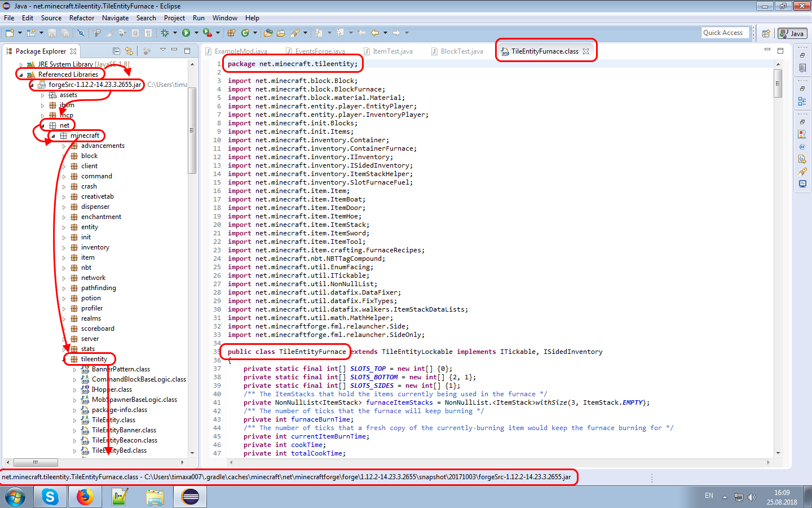Click the Open Task folder icon
This screenshot has width=812, height=508.
tap(281, 33)
